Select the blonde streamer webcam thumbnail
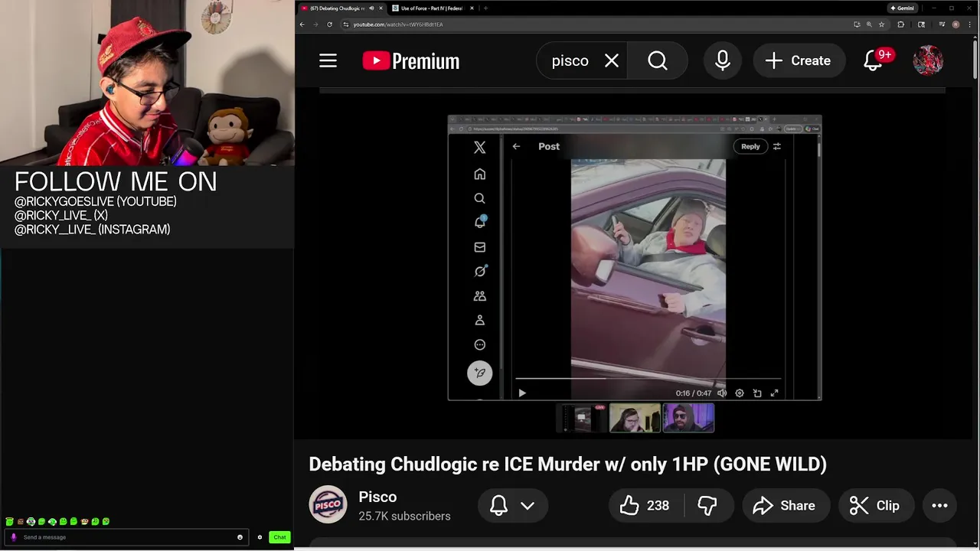Screen dimensions: 980x551 635,418
